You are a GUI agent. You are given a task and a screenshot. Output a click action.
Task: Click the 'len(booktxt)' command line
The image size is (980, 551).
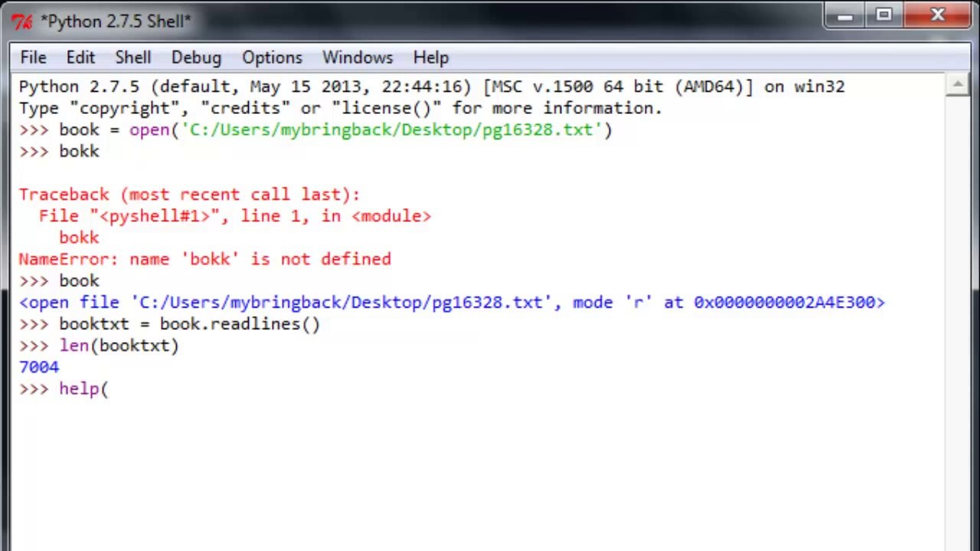click(99, 345)
